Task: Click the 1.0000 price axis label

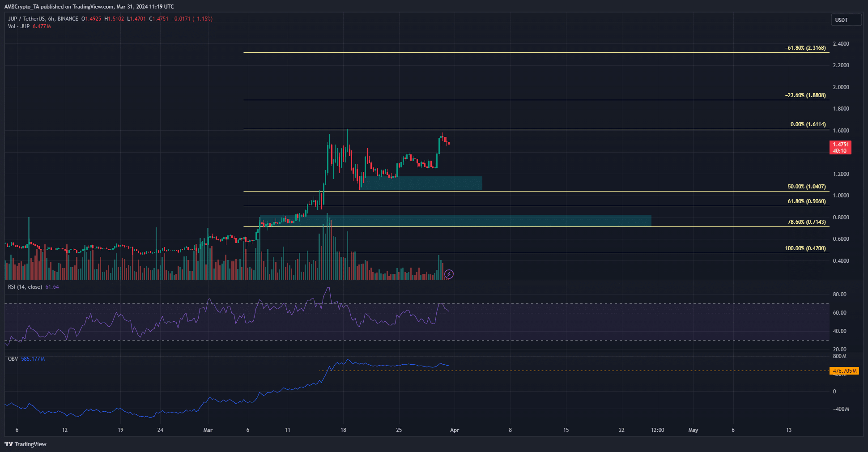Action: pyautogui.click(x=841, y=196)
